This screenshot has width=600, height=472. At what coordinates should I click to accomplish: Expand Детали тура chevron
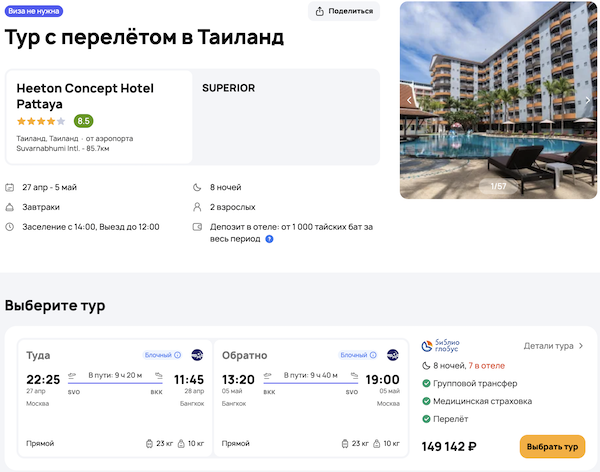tap(581, 346)
